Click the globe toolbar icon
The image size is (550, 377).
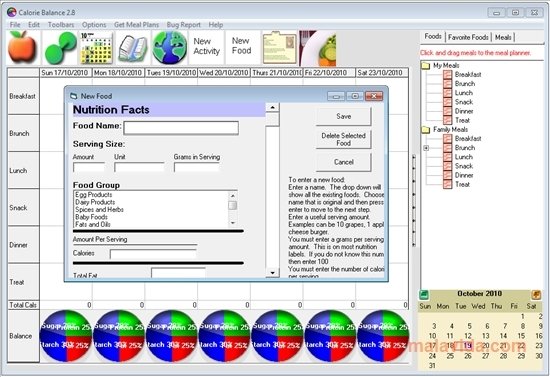point(170,48)
